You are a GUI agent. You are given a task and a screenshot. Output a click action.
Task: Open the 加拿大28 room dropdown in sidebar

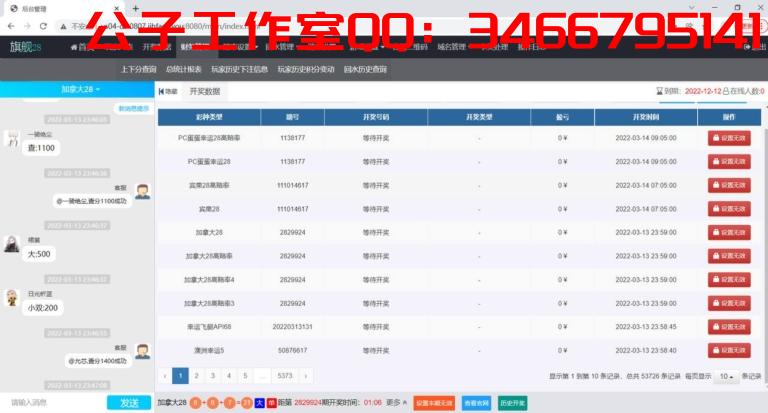tap(80, 89)
